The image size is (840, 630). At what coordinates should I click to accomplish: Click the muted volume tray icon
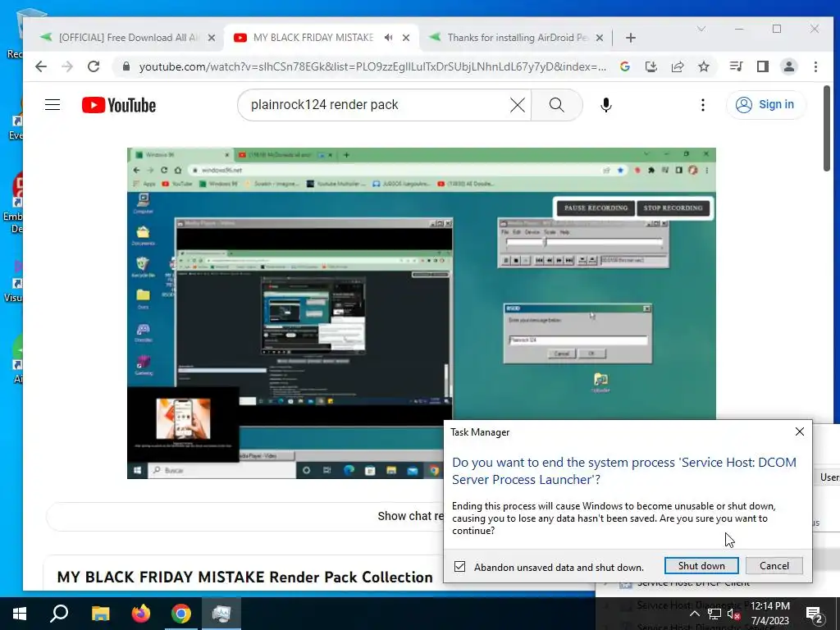coord(733,614)
